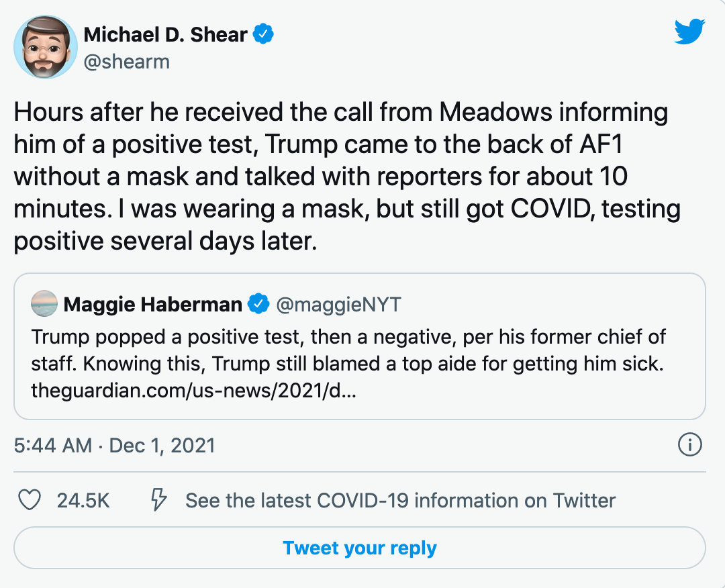Open the Maggie Haberman name link
Viewport: 725px width, 588px height.
tap(152, 305)
